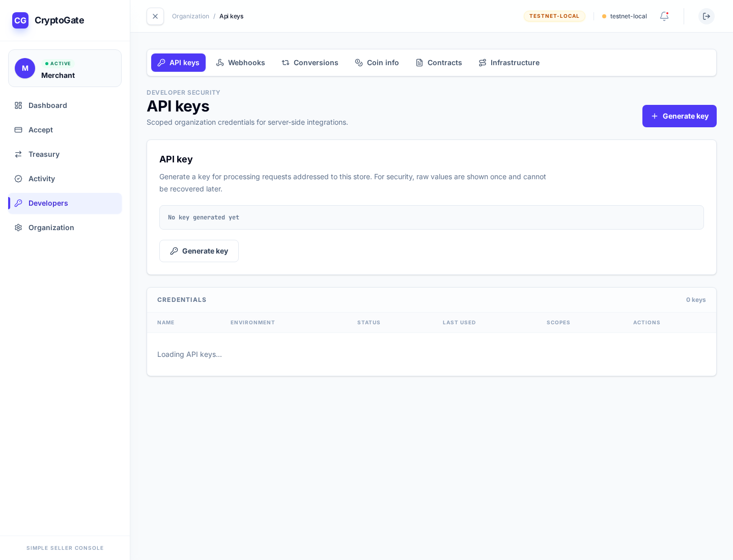Click the ACTIVE status badge
Viewport: 733px width, 560px height.
click(58, 64)
